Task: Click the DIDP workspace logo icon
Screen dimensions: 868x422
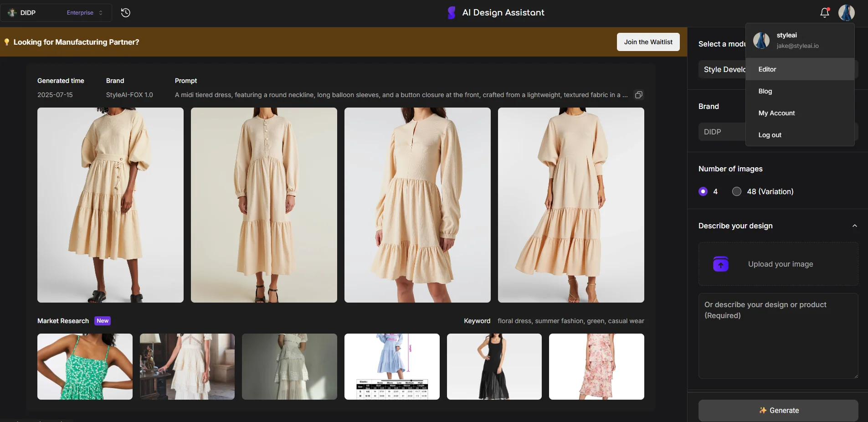Action: click(12, 13)
